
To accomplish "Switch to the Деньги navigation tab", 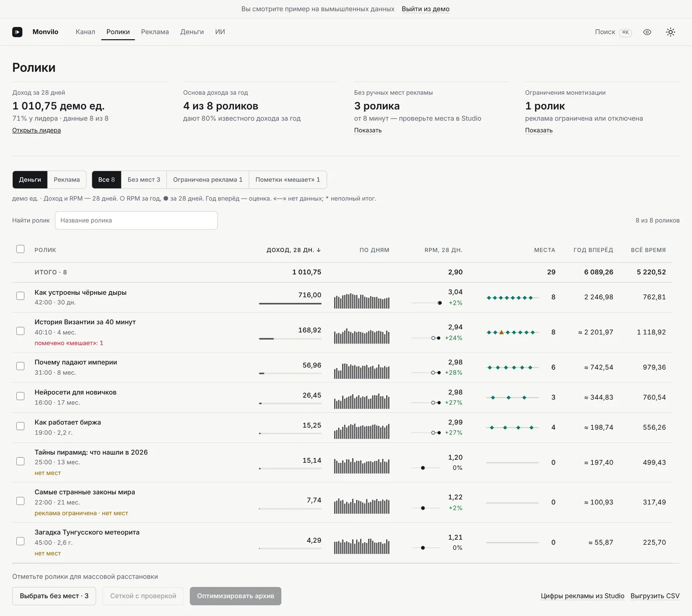I will [x=192, y=32].
